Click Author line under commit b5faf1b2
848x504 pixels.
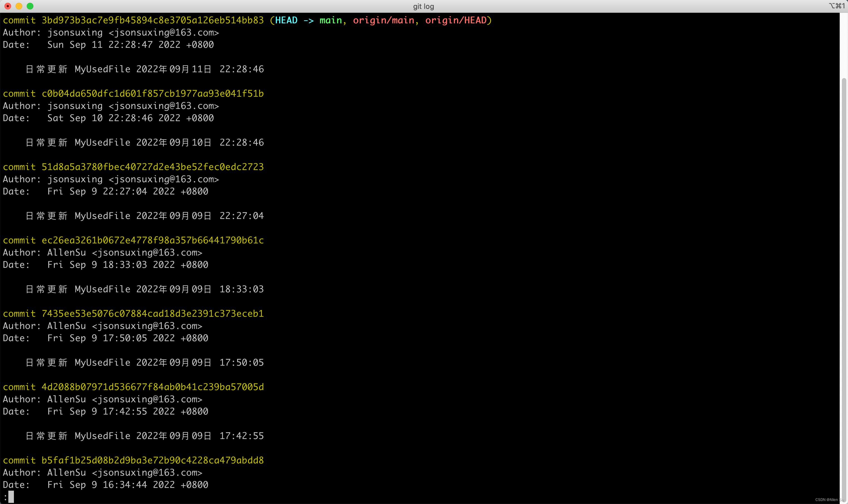coord(103,473)
